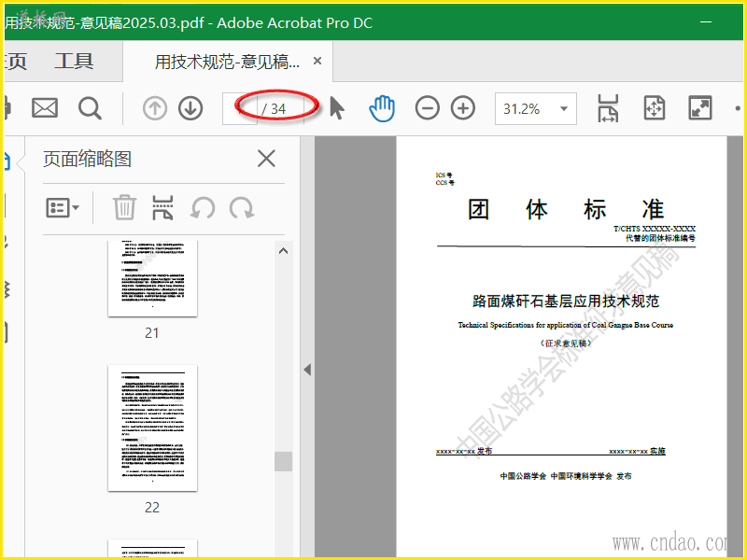The image size is (747, 560).
Task: Zoom in with plus button
Action: 463,108
